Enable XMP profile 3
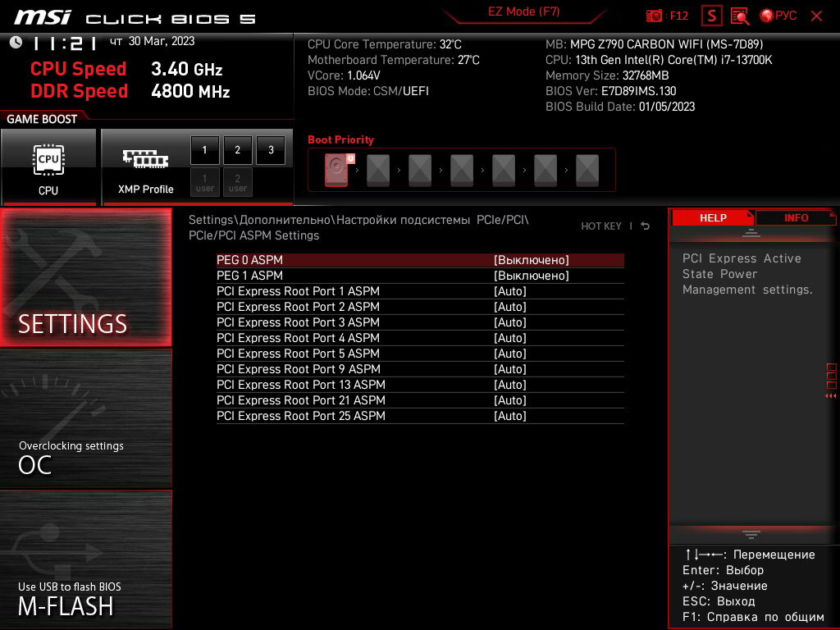The image size is (840, 630). tap(271, 150)
